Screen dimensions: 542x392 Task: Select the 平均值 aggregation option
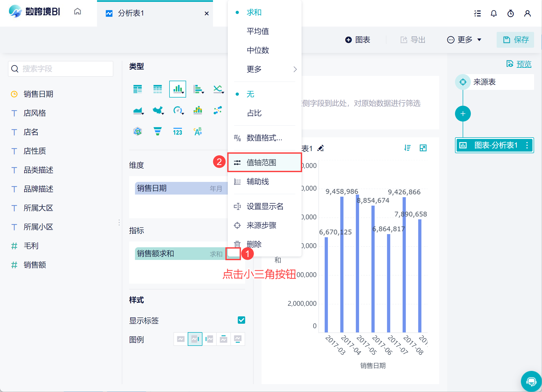pos(258,31)
